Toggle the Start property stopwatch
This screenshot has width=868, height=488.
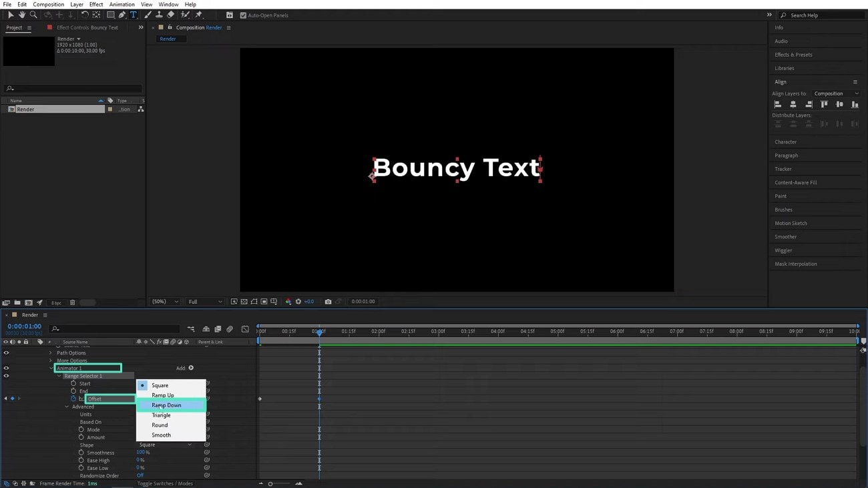73,383
